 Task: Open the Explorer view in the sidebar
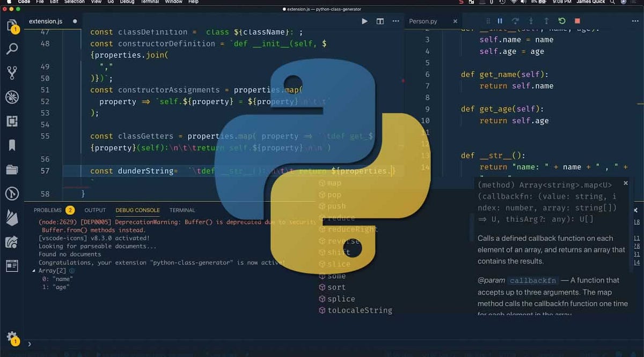pyautogui.click(x=12, y=25)
